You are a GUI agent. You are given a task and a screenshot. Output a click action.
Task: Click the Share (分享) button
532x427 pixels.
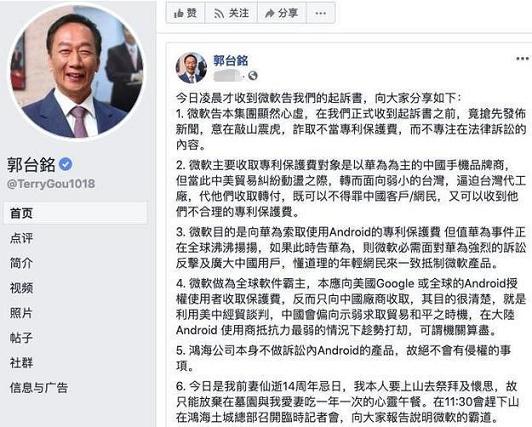point(282,13)
